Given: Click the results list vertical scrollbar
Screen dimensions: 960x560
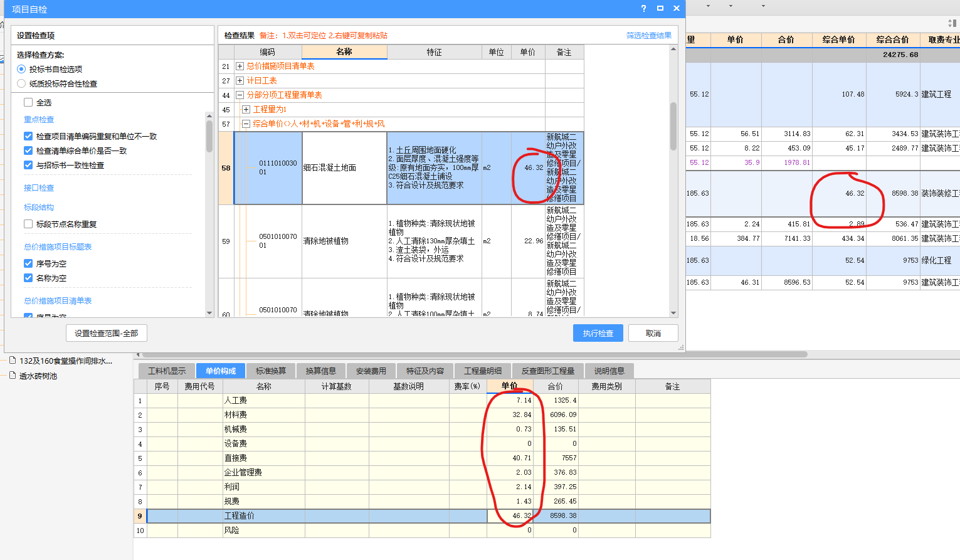Looking at the screenshot, I should click(x=673, y=126).
